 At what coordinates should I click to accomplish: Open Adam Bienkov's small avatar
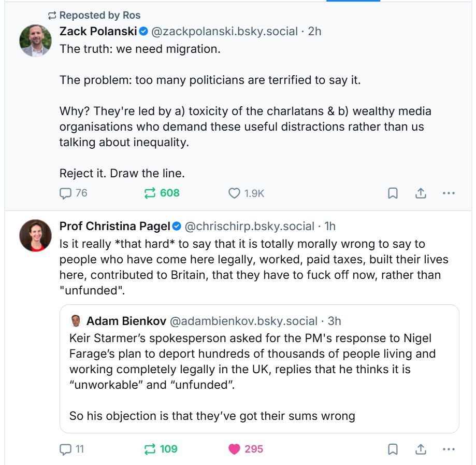pos(76,321)
